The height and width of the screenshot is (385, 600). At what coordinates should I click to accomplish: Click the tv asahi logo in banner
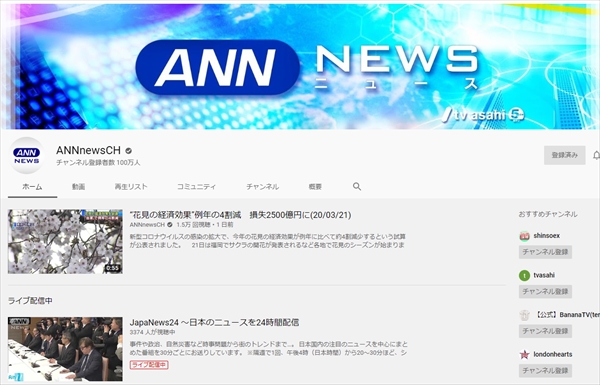[483, 115]
